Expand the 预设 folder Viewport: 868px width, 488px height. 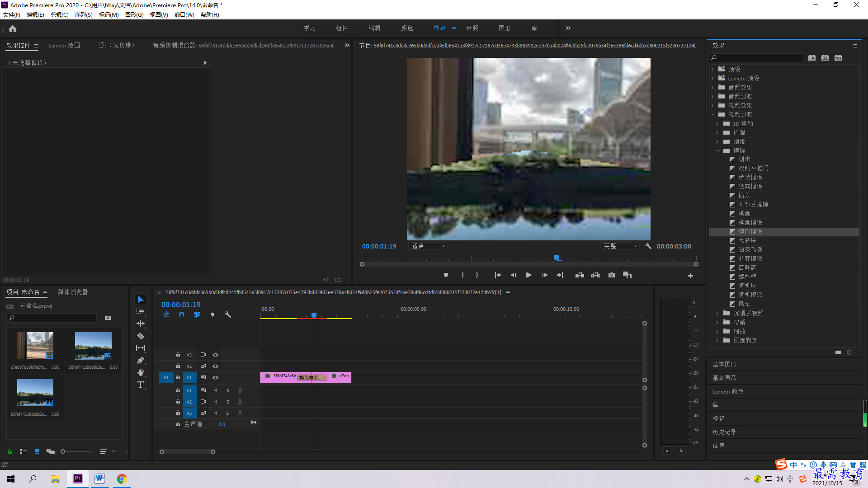pyautogui.click(x=712, y=69)
